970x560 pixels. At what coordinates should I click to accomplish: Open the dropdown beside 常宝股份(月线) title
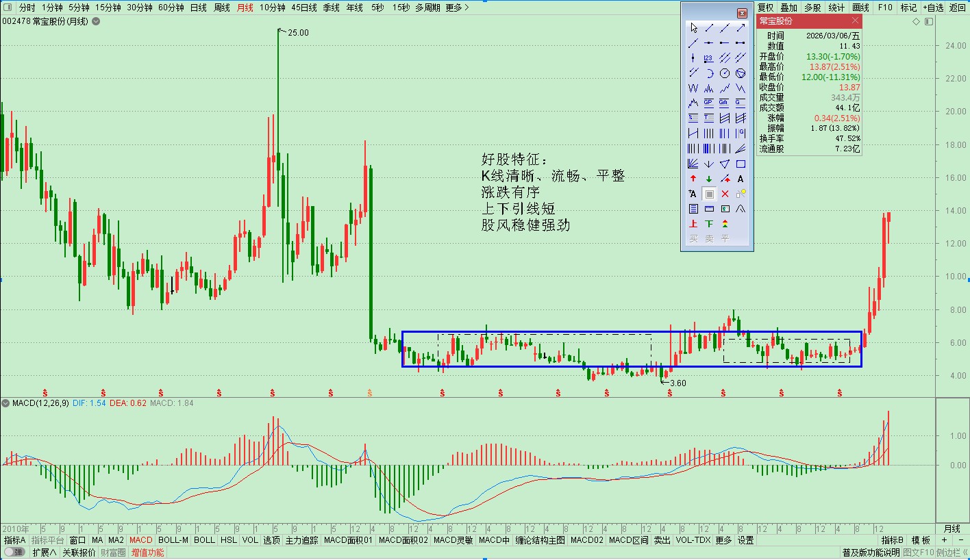click(96, 21)
